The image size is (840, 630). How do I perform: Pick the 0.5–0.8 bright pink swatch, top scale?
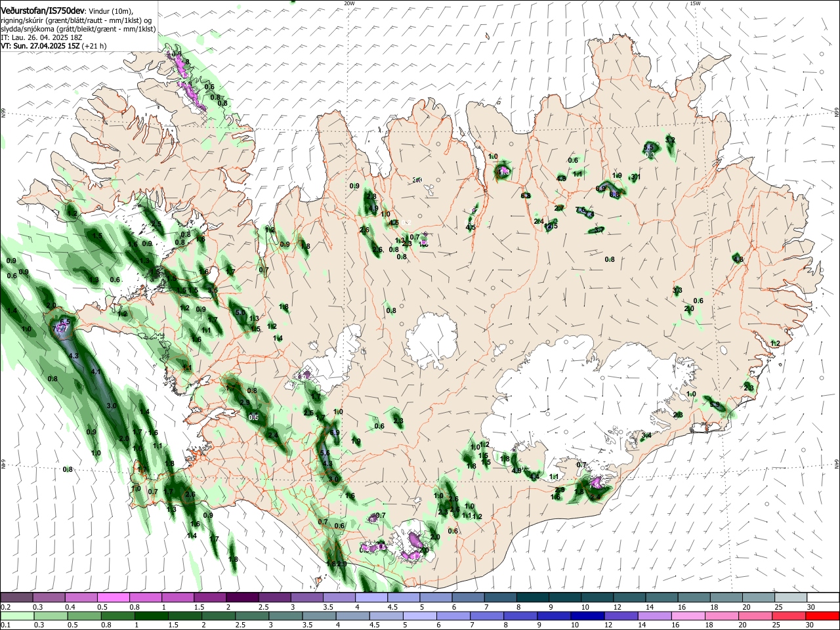coord(113,598)
